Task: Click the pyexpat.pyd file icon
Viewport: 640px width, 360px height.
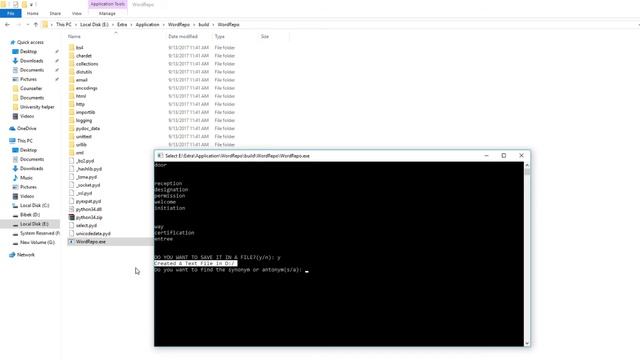Action: point(71,201)
